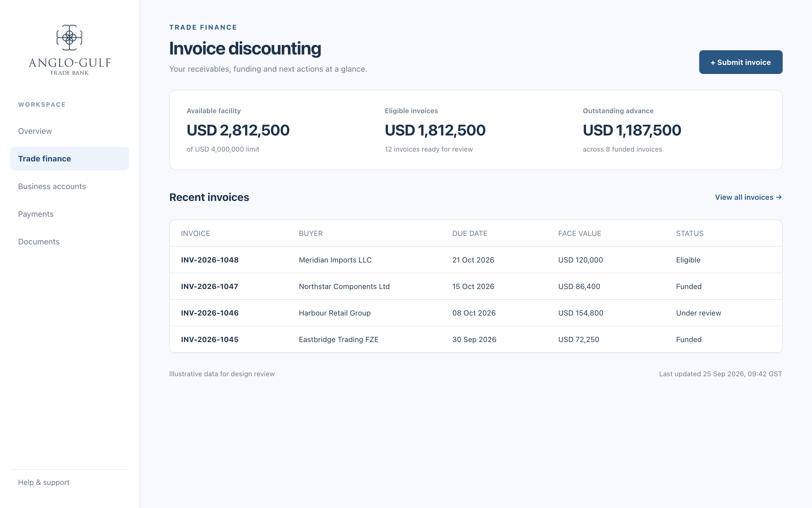Click face value USD 72,250
Image resolution: width=812 pixels, height=508 pixels.
[x=579, y=339]
